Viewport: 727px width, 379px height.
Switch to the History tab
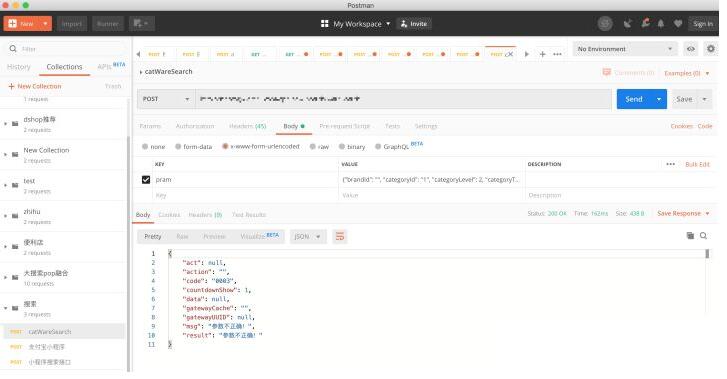(x=19, y=67)
